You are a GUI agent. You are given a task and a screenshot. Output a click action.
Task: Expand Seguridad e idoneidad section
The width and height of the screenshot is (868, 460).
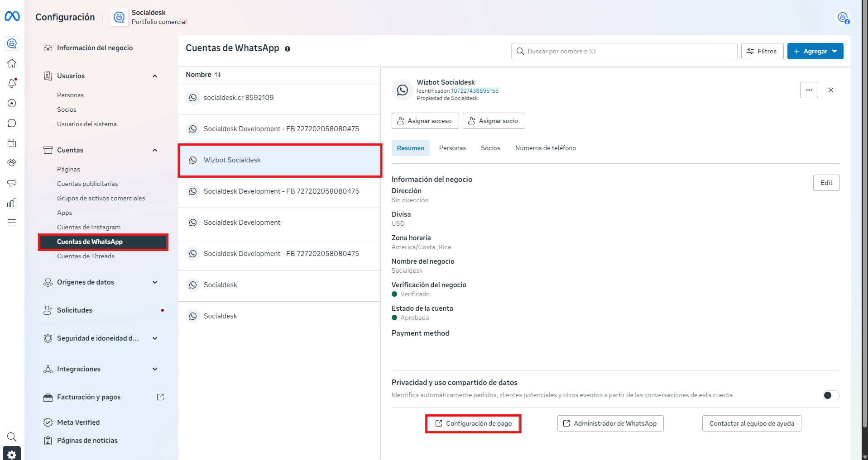[155, 338]
